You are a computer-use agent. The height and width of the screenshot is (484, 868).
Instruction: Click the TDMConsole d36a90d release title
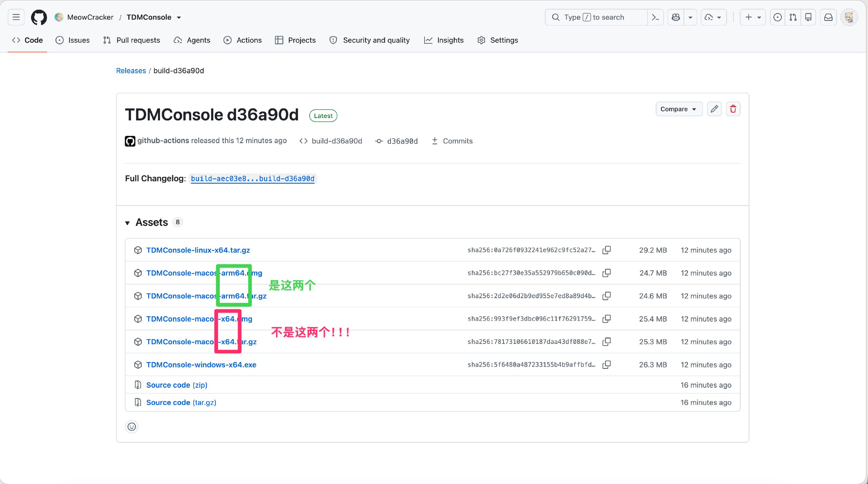click(212, 115)
